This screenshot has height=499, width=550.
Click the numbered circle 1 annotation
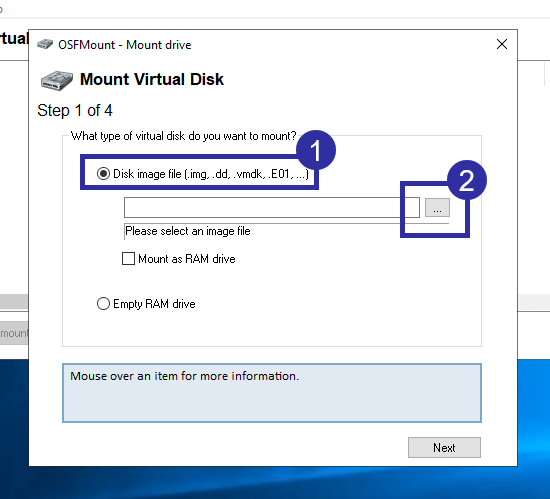tap(316, 150)
